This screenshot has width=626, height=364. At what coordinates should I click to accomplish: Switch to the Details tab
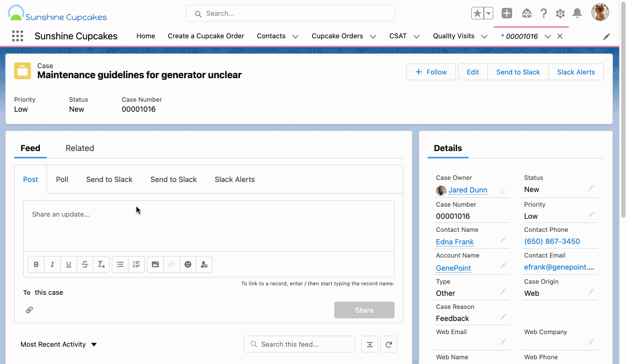(x=448, y=148)
